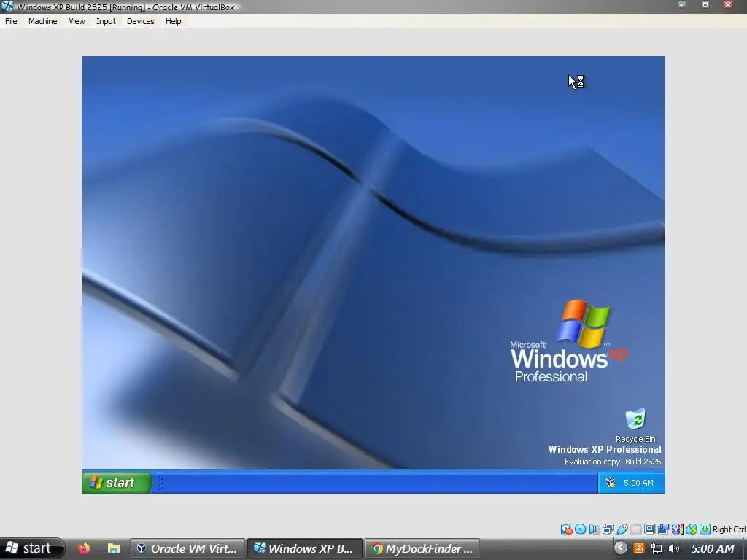
Task: Click the VirtualBox window title bar icon
Action: (x=7, y=6)
